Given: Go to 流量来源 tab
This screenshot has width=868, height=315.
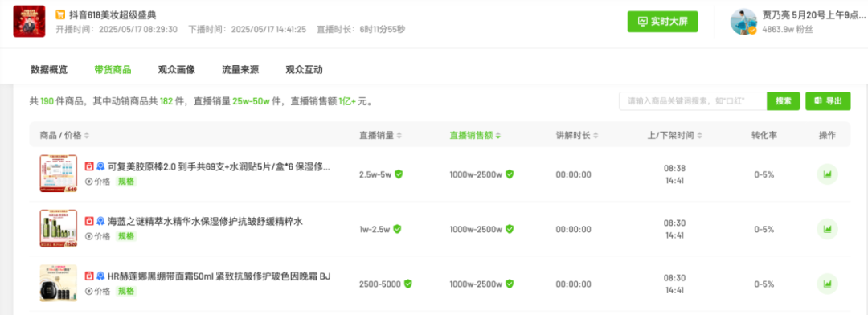Looking at the screenshot, I should coord(240,70).
